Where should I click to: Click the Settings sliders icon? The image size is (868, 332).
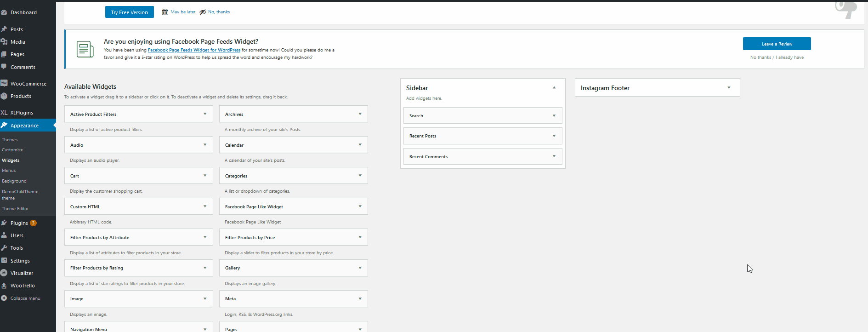(x=4, y=260)
